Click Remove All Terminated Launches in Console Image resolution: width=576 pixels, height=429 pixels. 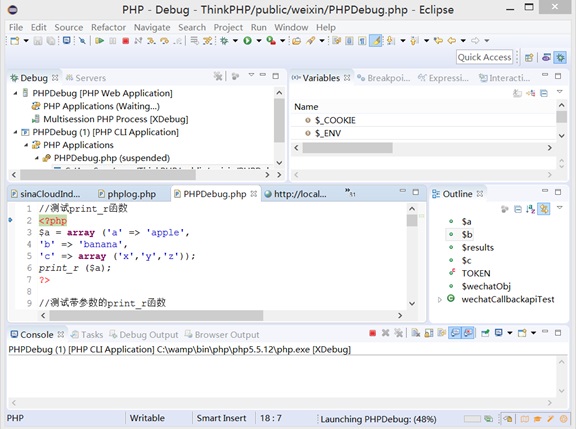click(399, 333)
